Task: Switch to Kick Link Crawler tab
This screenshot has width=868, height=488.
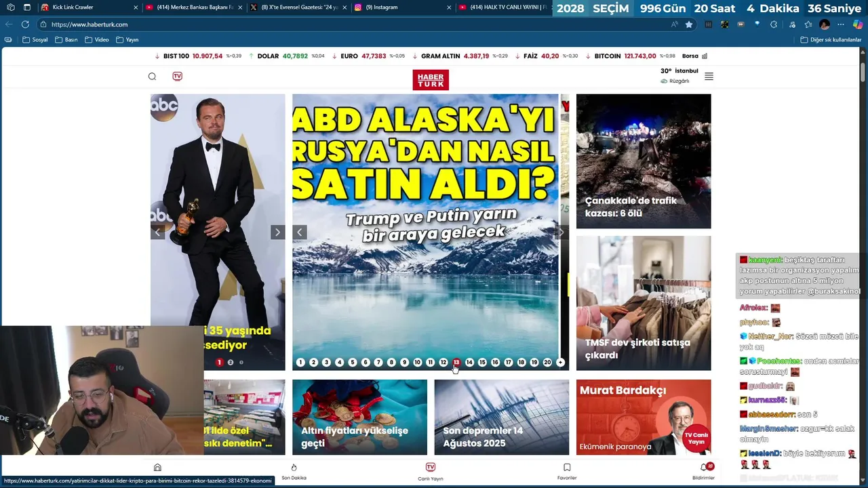Action: coord(89,7)
